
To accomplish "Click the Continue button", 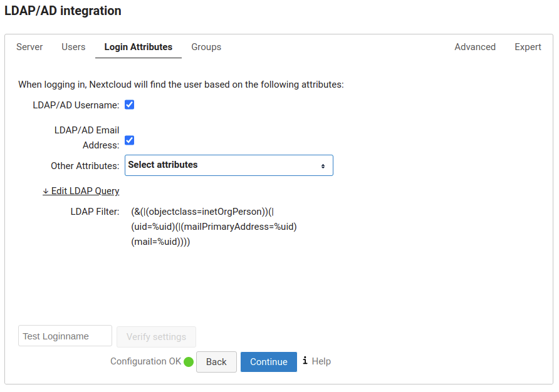I will pyautogui.click(x=269, y=362).
